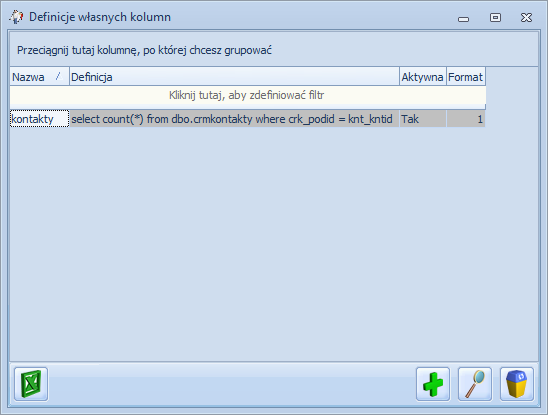The height and width of the screenshot is (415, 548).
Task: Add a new column definition
Action: (x=433, y=384)
